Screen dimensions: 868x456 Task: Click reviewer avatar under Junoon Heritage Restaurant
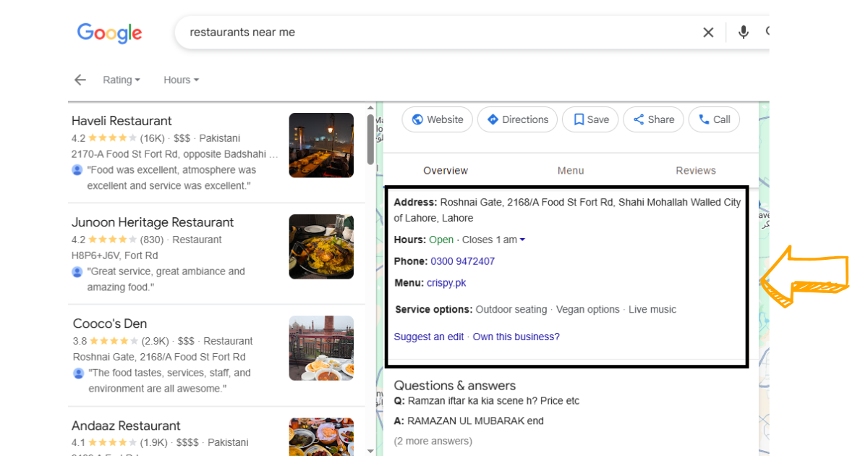[77, 271]
